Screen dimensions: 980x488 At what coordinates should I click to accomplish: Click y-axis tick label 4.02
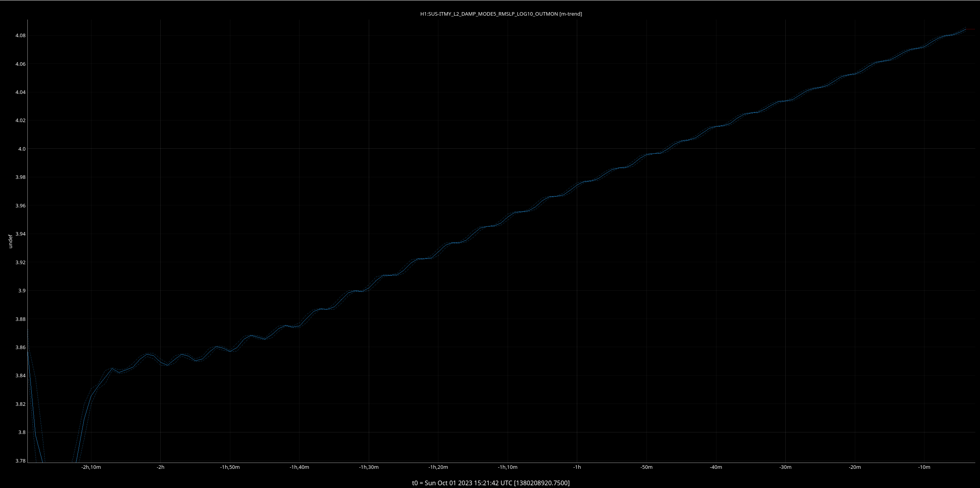coord(20,121)
